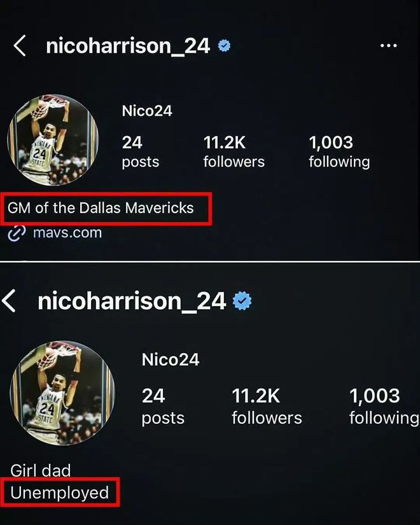The image size is (420, 525).
Task: Tap the back arrow in the upper profile header
Action: click(20, 46)
